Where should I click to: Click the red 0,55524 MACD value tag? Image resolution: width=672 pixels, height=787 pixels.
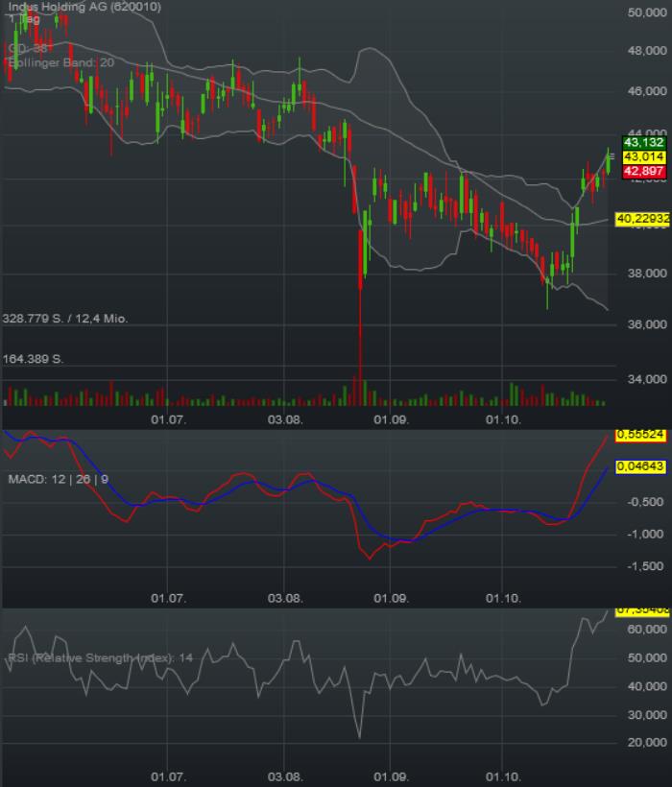click(x=640, y=435)
